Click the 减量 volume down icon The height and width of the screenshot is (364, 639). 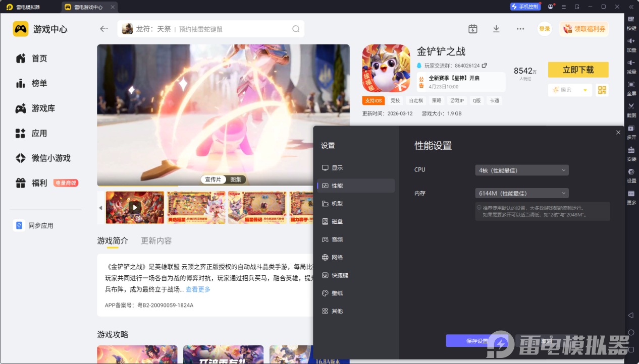point(631,66)
